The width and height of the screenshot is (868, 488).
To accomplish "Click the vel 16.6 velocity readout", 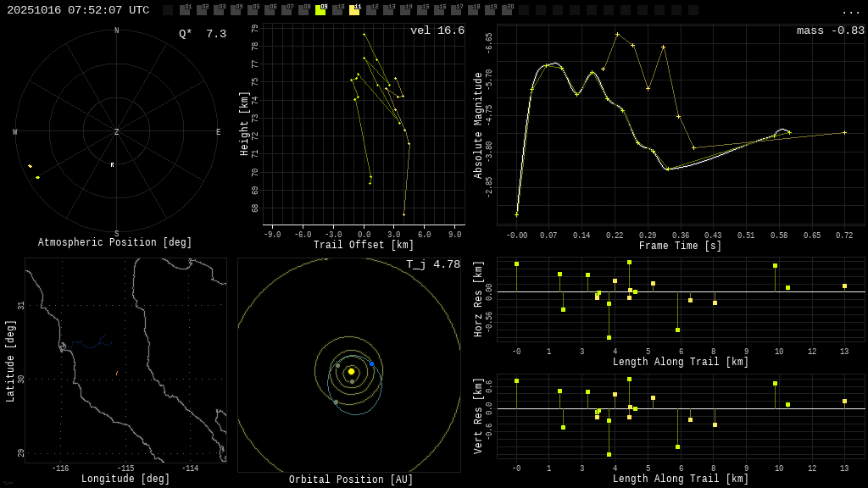I will coord(437,30).
